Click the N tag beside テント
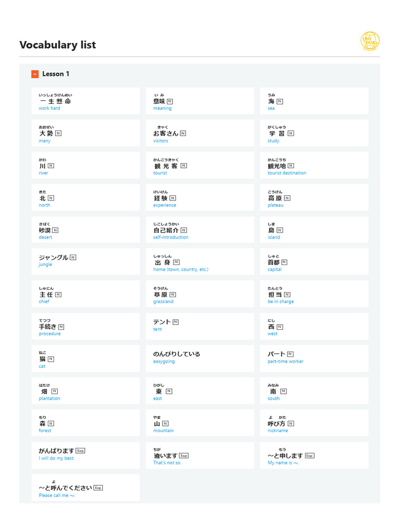The width and height of the screenshot is (399, 532). coord(176,322)
